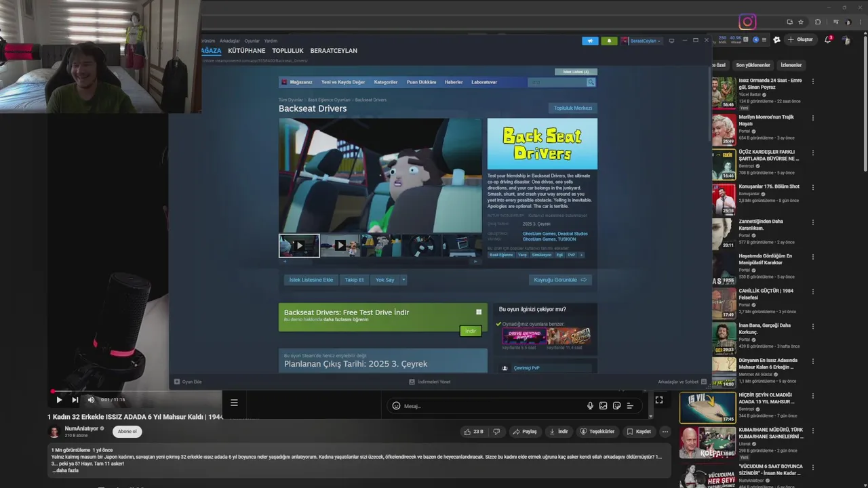Open Laboratuvar store link
Image resolution: width=868 pixels, height=488 pixels.
[484, 82]
